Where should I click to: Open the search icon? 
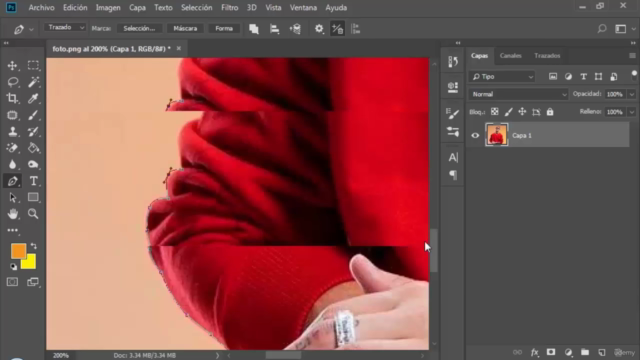pos(602,29)
